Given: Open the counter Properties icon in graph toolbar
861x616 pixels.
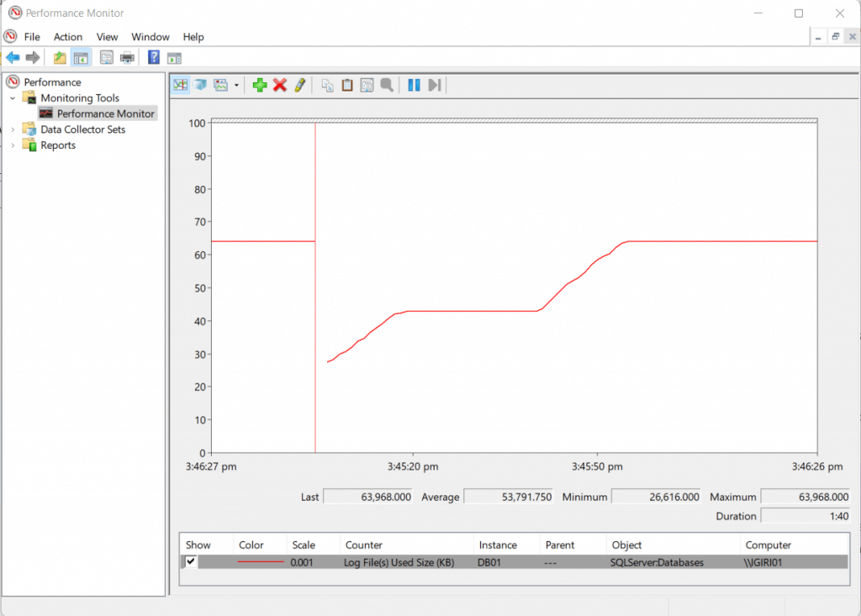Looking at the screenshot, I should coord(367,85).
